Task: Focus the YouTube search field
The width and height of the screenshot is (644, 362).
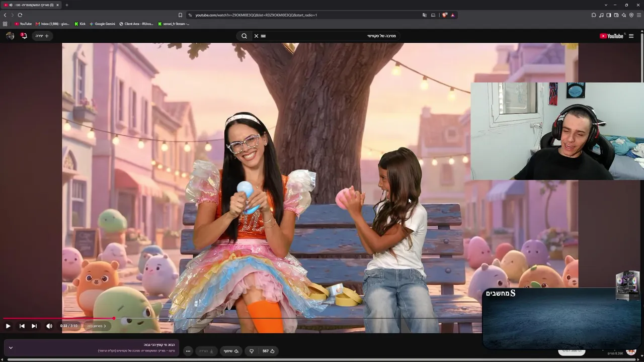Action: point(327,36)
